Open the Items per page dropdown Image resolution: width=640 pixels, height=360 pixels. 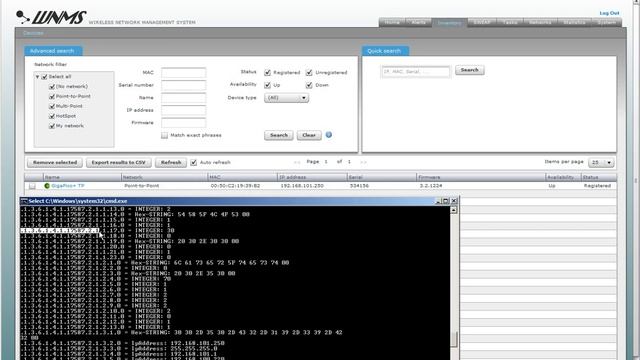point(602,162)
